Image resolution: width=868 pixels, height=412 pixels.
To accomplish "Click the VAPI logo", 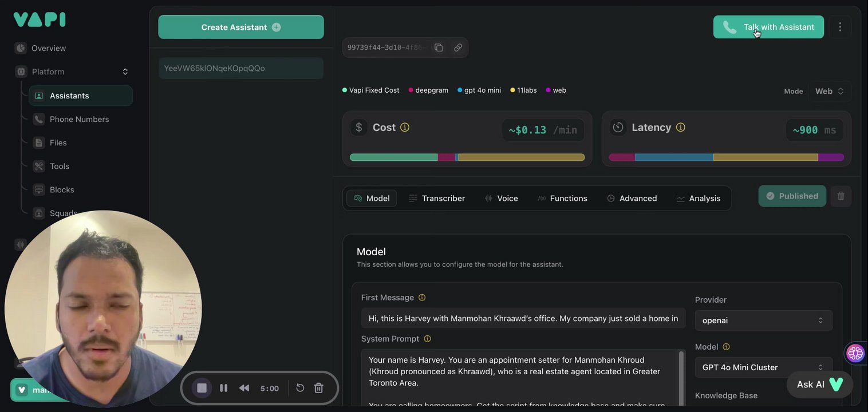I will 40,19.
